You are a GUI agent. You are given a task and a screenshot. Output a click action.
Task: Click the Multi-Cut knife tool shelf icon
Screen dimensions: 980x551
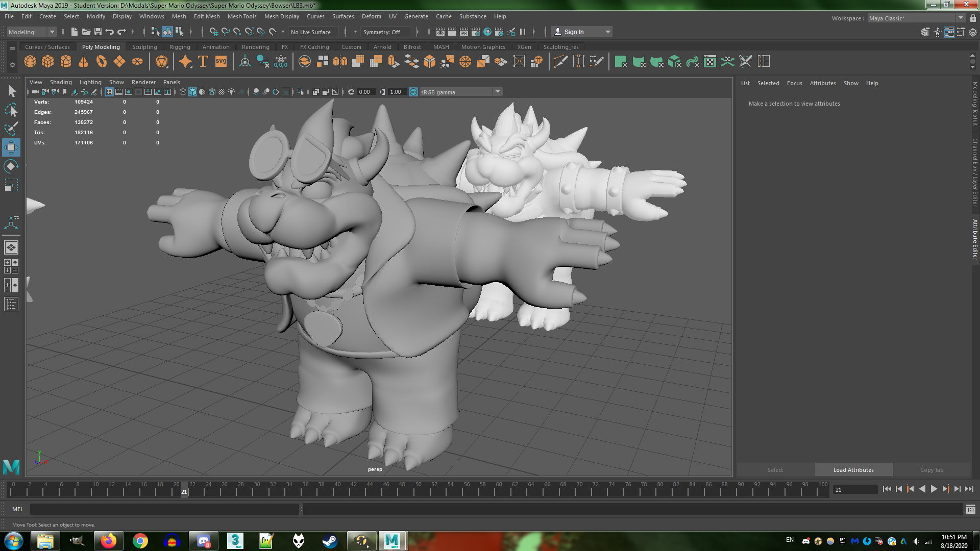click(x=561, y=62)
